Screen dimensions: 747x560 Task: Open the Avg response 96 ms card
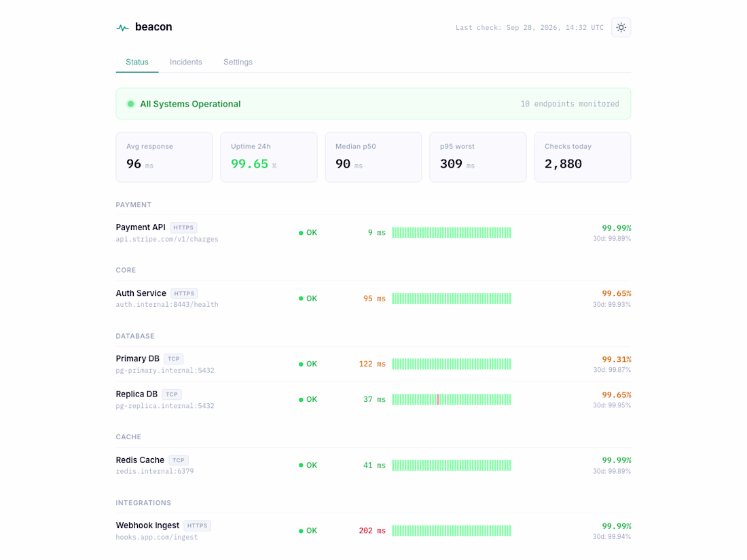pos(164,157)
